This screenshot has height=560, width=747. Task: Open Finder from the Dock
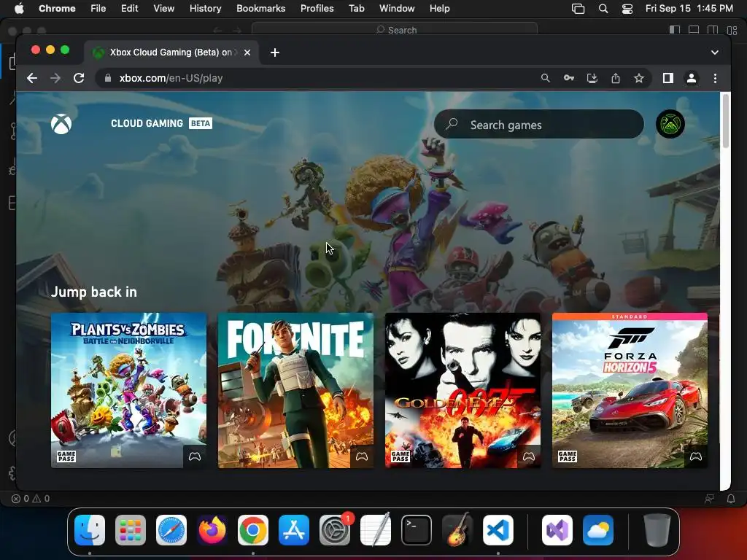point(90,530)
